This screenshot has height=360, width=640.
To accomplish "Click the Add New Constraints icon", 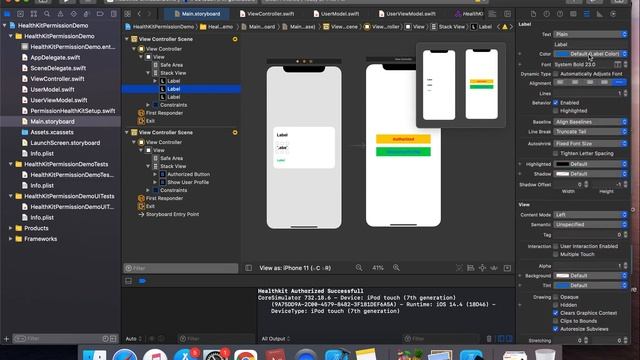I will tap(482, 268).
